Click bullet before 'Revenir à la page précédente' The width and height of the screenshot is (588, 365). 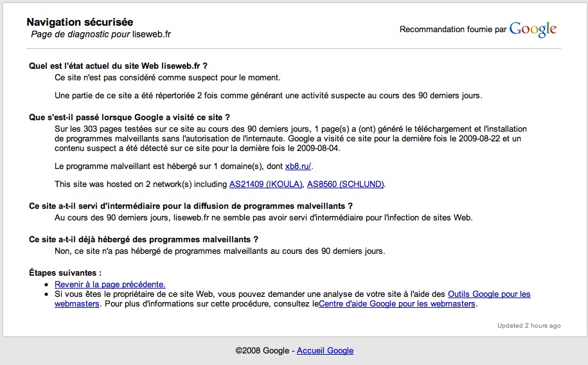tap(46, 285)
